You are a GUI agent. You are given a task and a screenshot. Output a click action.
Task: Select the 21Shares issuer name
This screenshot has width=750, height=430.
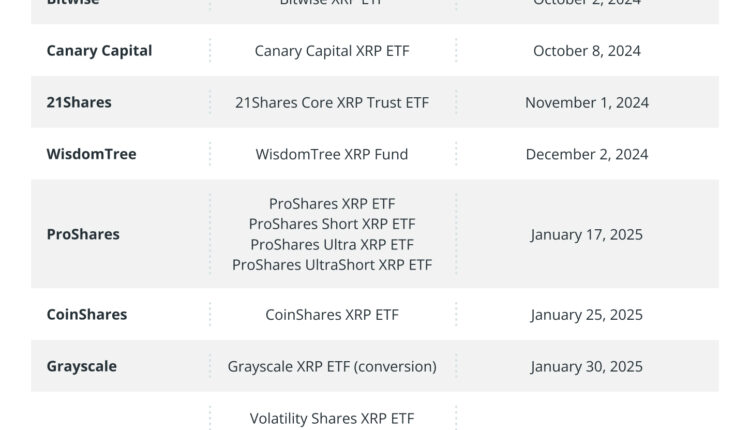pyautogui.click(x=79, y=102)
